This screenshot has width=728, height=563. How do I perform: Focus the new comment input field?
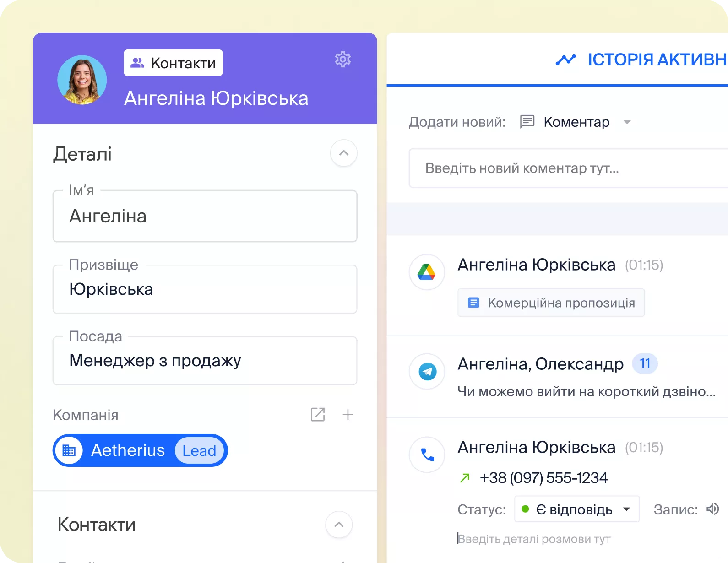coord(568,168)
